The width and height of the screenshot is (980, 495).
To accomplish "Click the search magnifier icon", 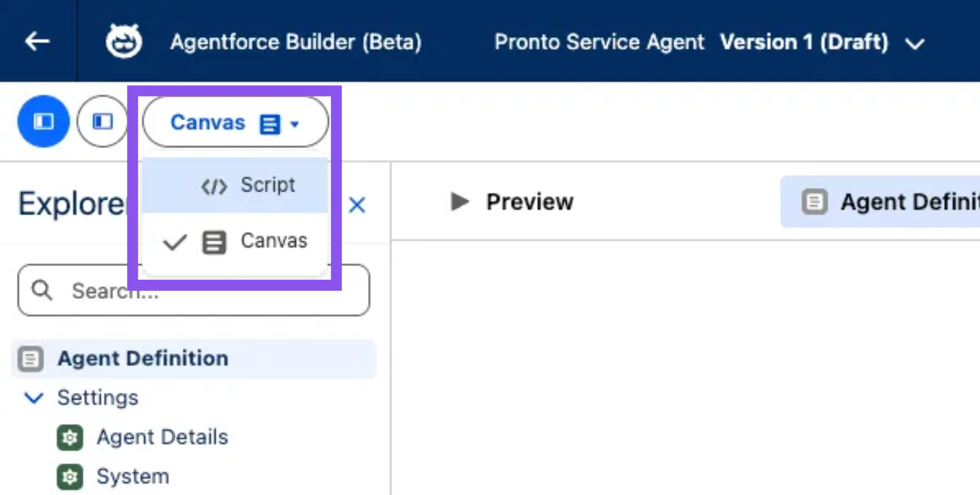I will point(42,290).
